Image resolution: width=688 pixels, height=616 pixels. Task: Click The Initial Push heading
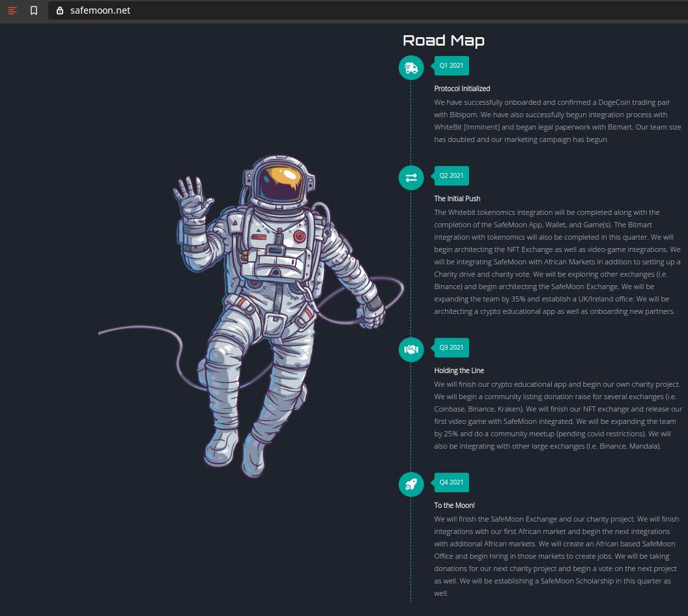point(457,199)
